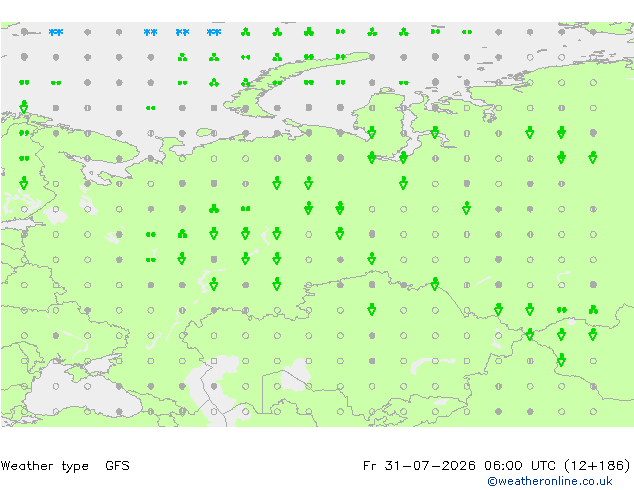
Task: Click the first blue snowflake symbol in top row
Action: 56,32
